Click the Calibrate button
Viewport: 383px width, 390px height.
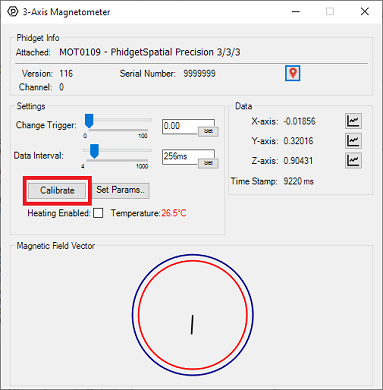pos(57,191)
